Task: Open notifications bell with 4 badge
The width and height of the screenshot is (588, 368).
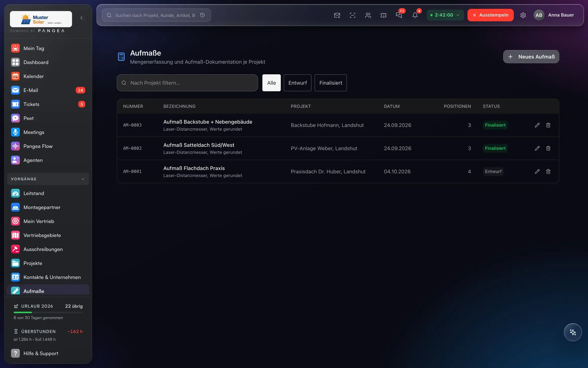Action: (x=415, y=15)
